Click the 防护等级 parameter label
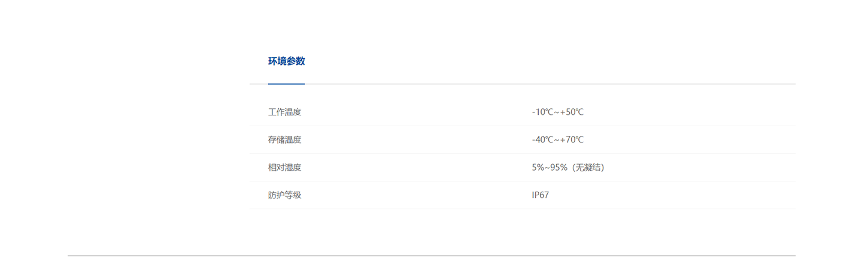Viewport: 868px width, 265px height. click(x=284, y=195)
